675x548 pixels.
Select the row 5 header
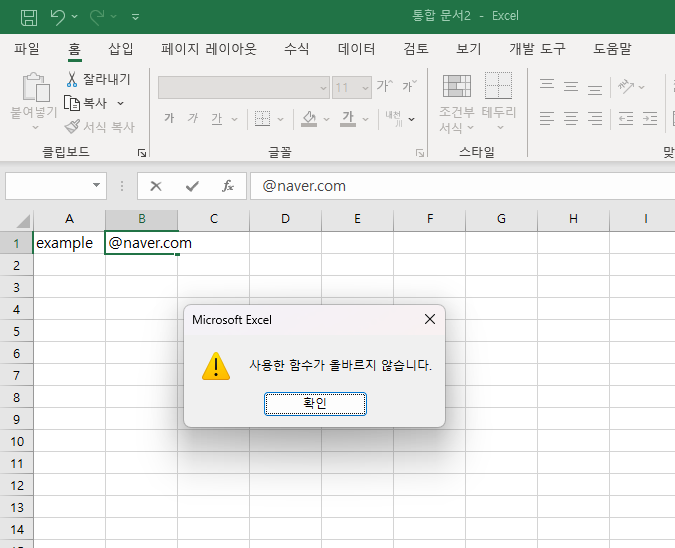[16, 331]
